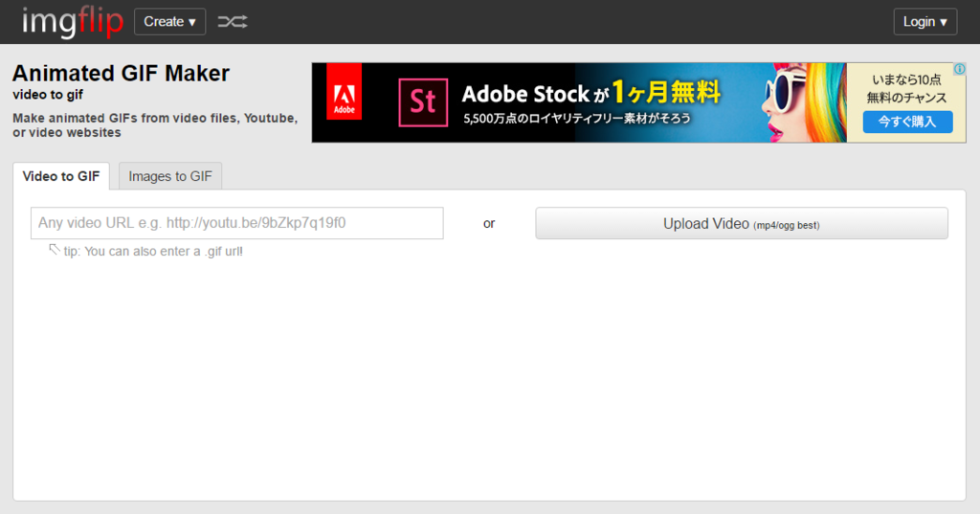Click the Adobe Stock St icon
Viewport: 980px width, 514px height.
tap(423, 102)
